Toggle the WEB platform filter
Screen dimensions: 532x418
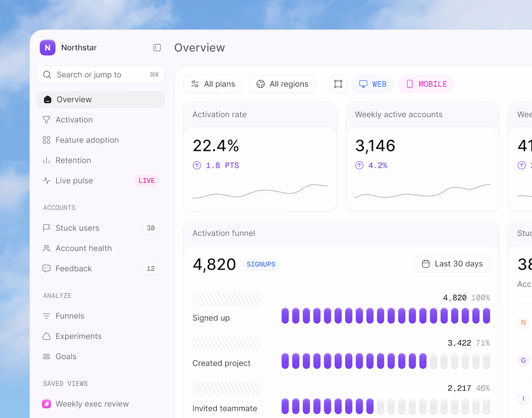(372, 84)
